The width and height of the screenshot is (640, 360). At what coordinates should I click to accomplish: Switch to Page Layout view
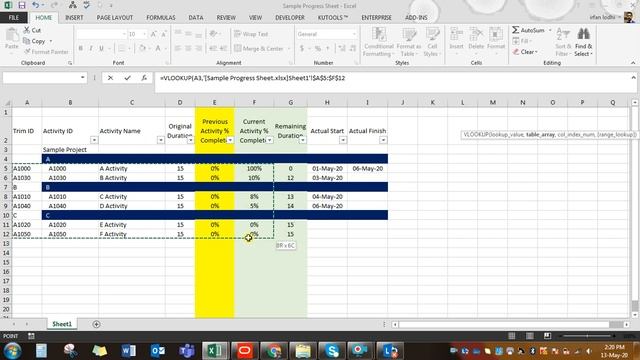(x=530, y=336)
